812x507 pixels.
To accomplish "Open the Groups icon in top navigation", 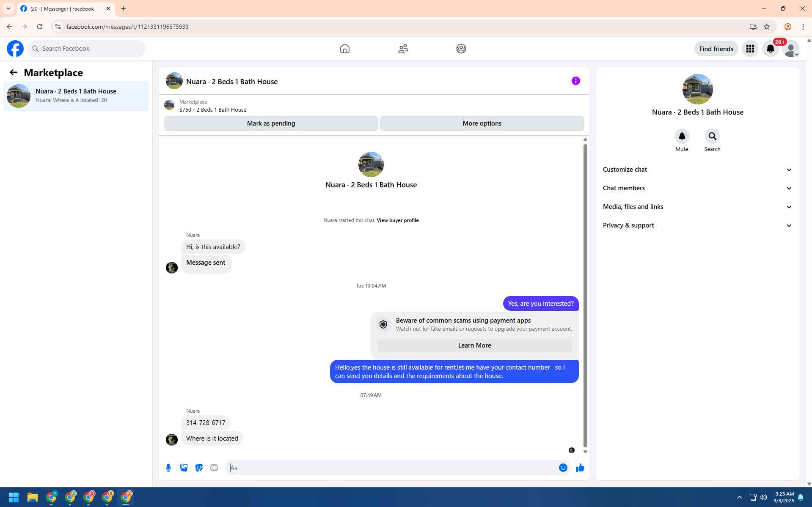I will (x=461, y=49).
